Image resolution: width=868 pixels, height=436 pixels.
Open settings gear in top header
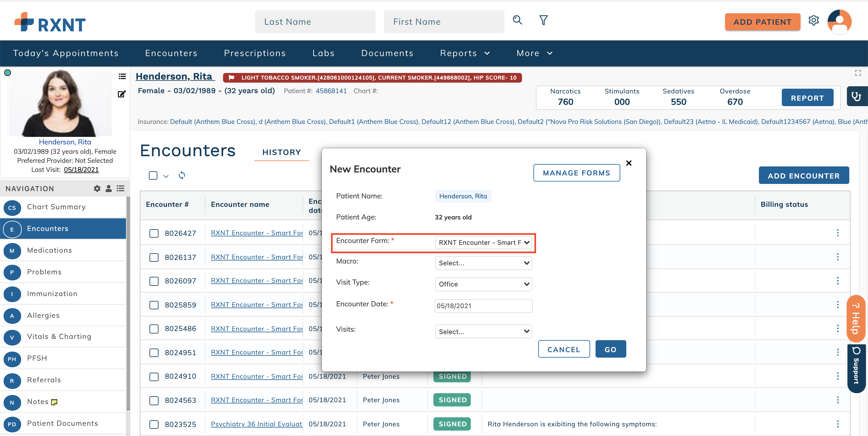[813, 21]
